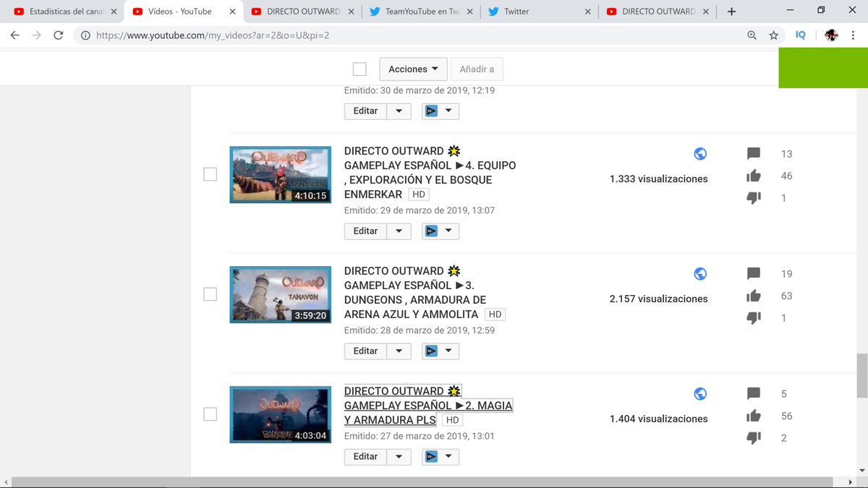Tick the select-all checkbox beside Acciones

(359, 69)
